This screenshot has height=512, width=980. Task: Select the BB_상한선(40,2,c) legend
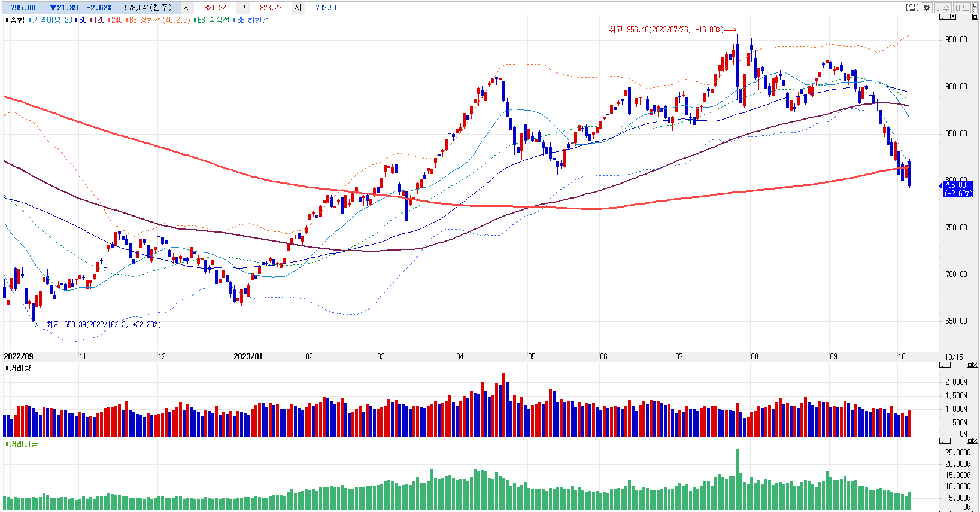point(159,20)
